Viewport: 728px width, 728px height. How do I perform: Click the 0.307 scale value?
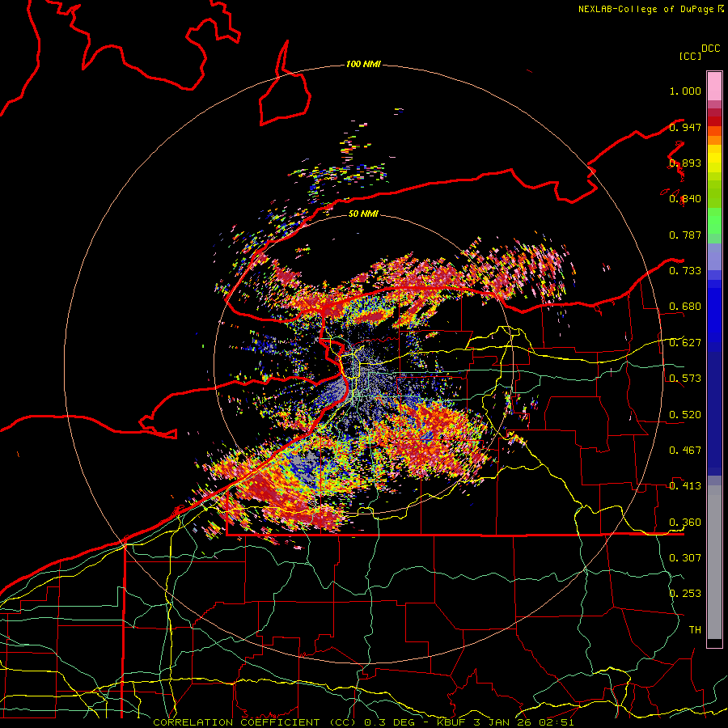tap(685, 557)
